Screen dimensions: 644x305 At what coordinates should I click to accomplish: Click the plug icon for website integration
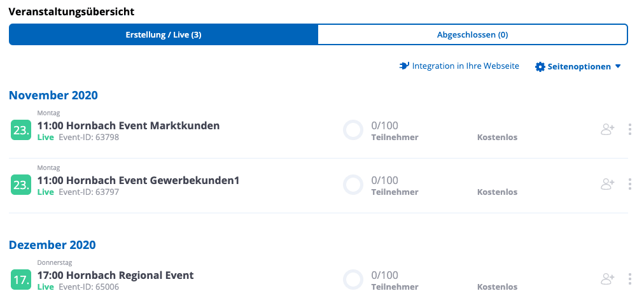404,66
